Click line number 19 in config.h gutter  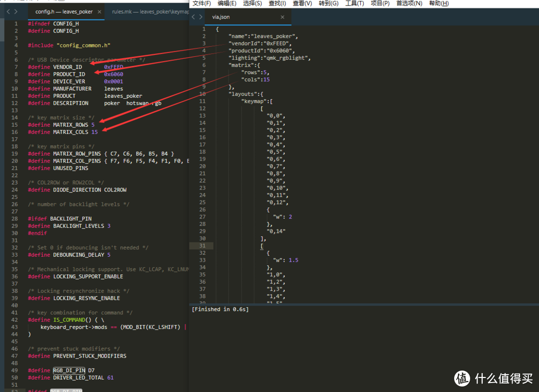14,154
